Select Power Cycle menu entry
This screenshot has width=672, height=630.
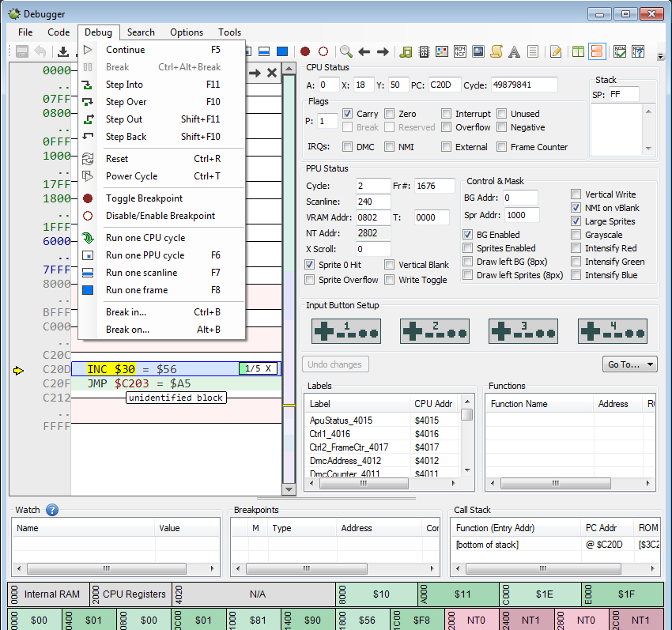coord(162,176)
